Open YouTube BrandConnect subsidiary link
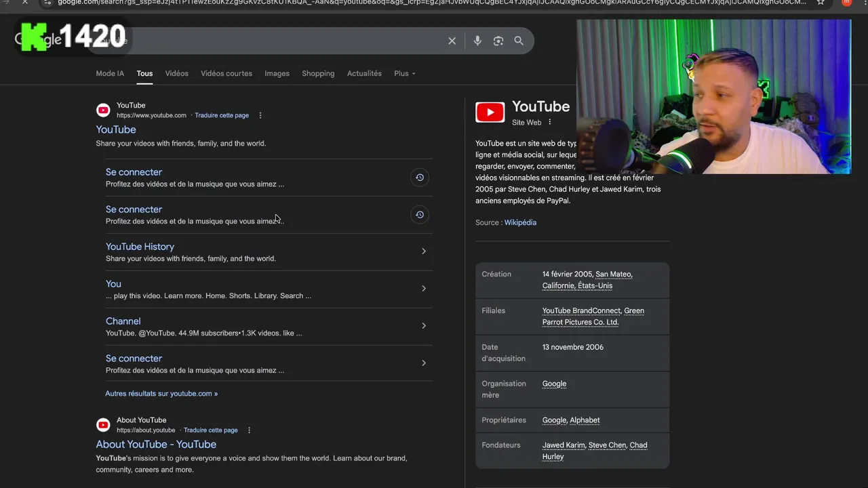868x488 pixels. pyautogui.click(x=581, y=311)
